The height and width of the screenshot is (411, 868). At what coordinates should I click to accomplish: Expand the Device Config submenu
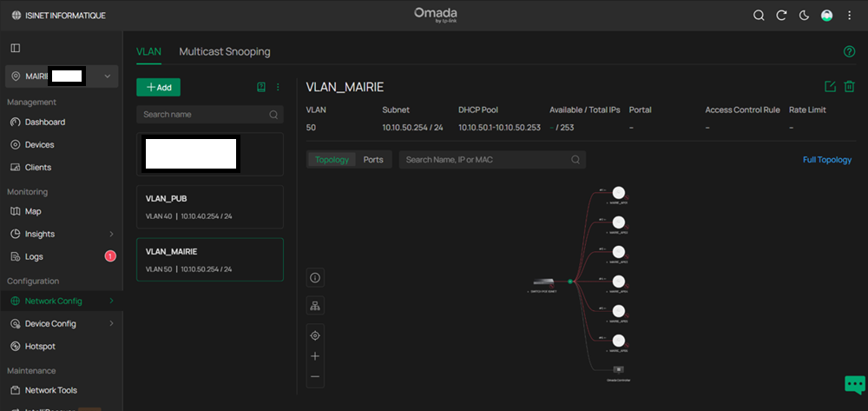(111, 323)
